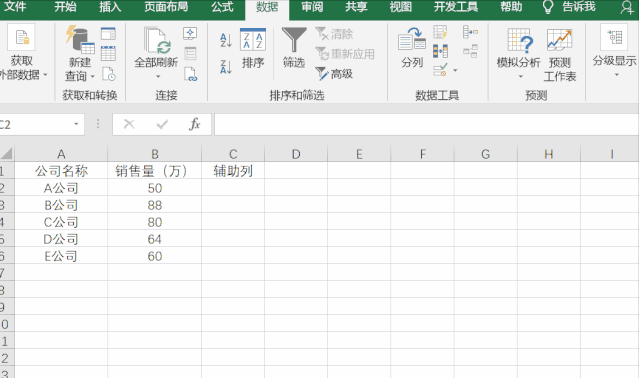Switch to the 帮助 tab
Image resolution: width=639 pixels, height=378 pixels.
pyautogui.click(x=511, y=7)
